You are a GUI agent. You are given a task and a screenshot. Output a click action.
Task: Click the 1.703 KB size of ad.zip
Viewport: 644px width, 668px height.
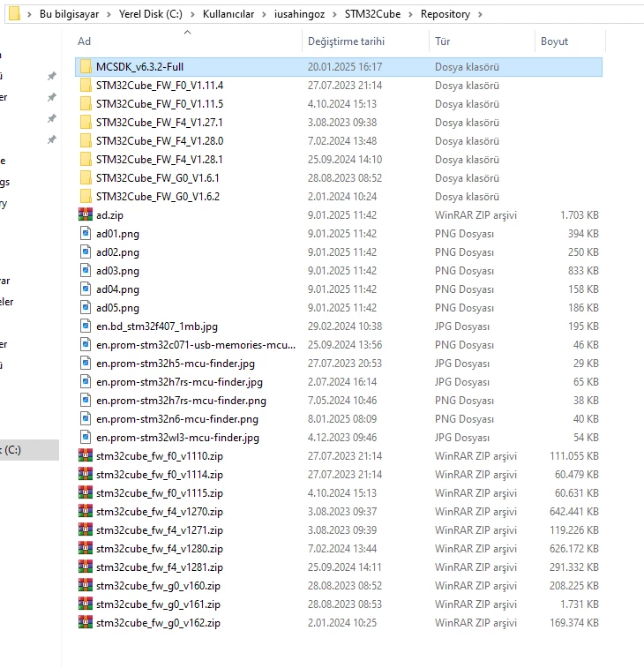(x=580, y=215)
